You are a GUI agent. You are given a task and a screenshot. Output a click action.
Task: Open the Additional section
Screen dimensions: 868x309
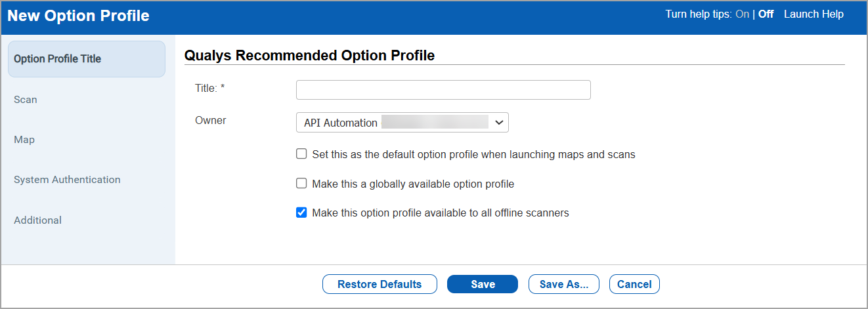click(x=37, y=220)
